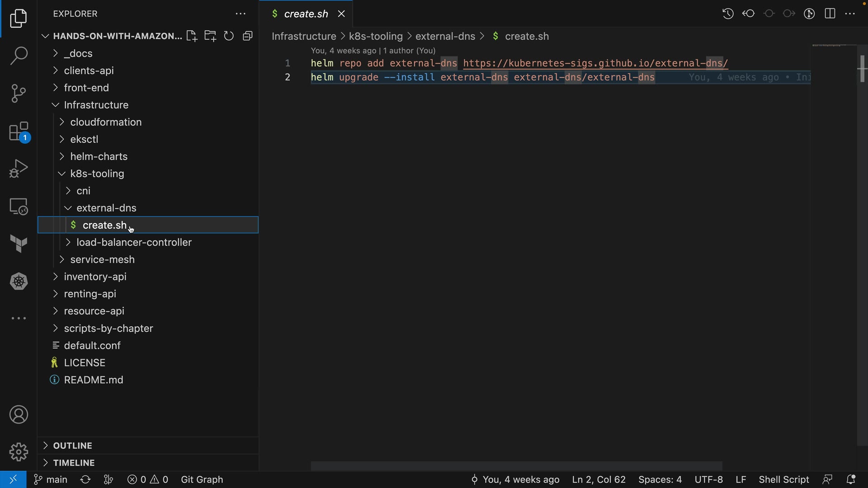
Task: Open the Extensions view
Action: tap(19, 132)
